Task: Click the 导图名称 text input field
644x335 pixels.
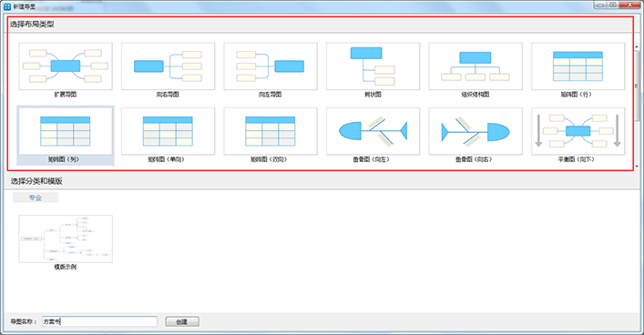Action: pos(100,321)
